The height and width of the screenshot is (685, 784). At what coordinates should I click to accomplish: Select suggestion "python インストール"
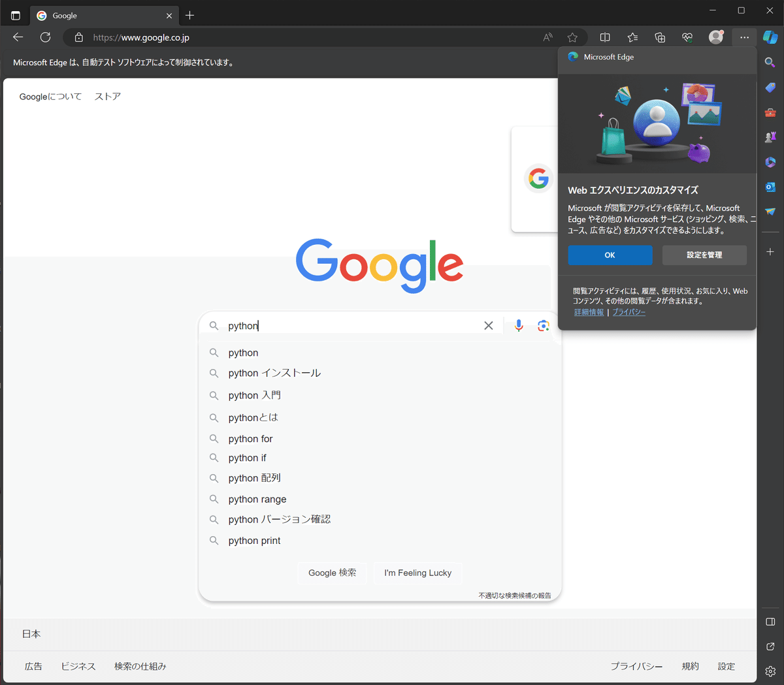click(380, 373)
